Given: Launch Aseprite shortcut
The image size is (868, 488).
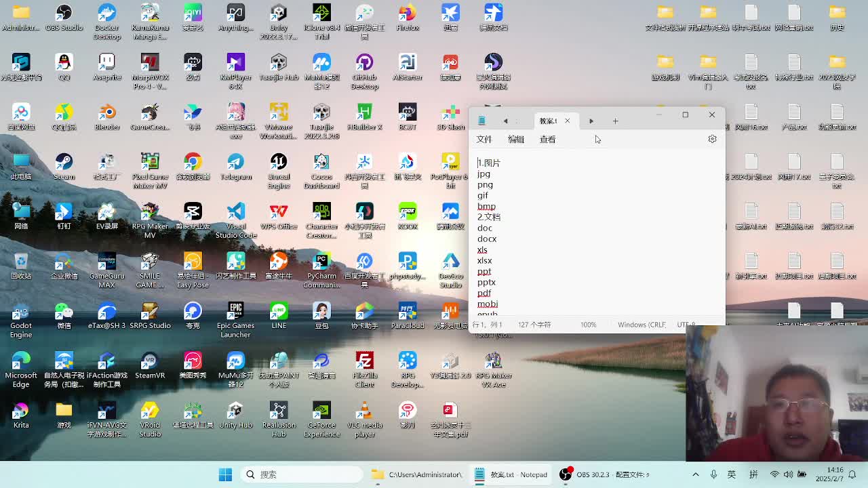Looking at the screenshot, I should click(107, 68).
